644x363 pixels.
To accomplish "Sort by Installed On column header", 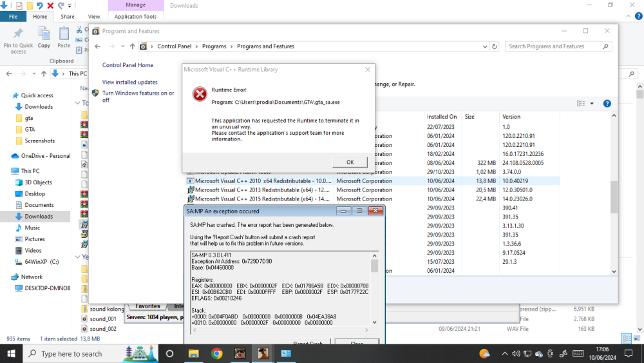I will (442, 117).
